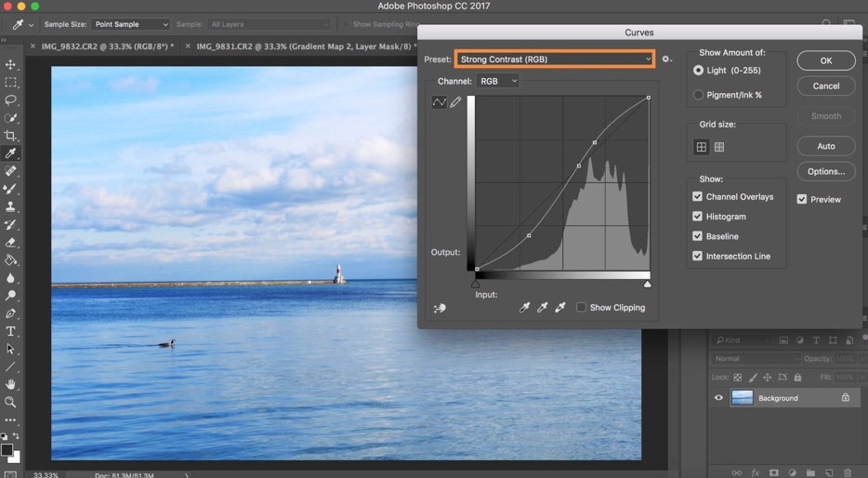Open the Sample All Layers dropdown
The height and width of the screenshot is (478, 868).
pos(269,24)
